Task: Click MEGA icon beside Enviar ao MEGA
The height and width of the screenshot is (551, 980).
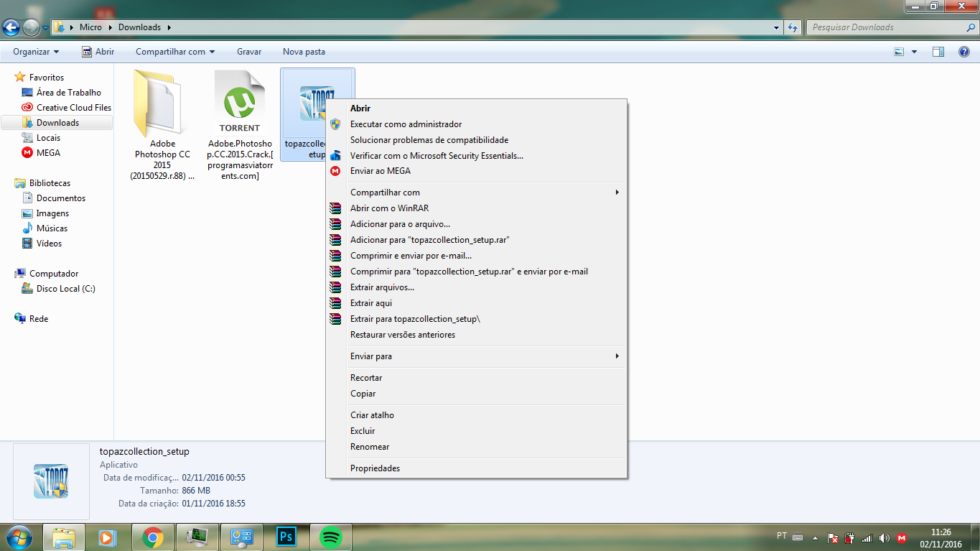Action: pyautogui.click(x=335, y=171)
